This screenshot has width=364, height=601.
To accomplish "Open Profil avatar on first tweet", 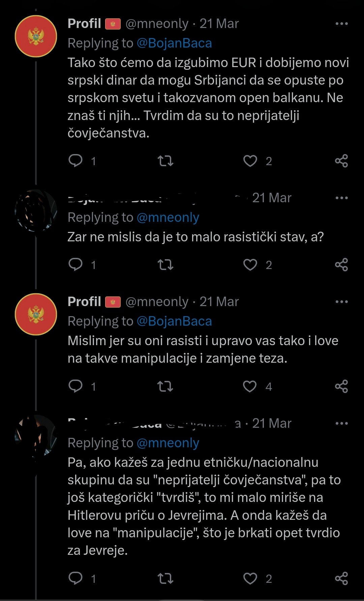I will 36,36.
